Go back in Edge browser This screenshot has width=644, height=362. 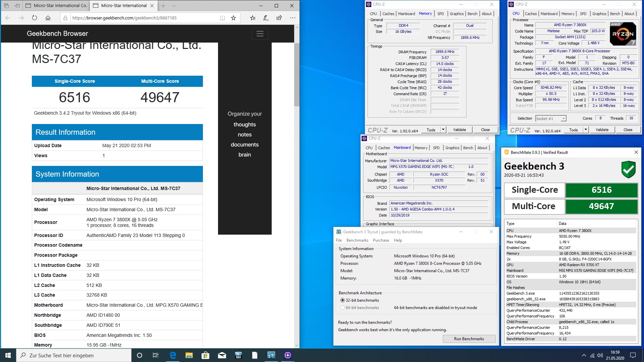pos(8,18)
